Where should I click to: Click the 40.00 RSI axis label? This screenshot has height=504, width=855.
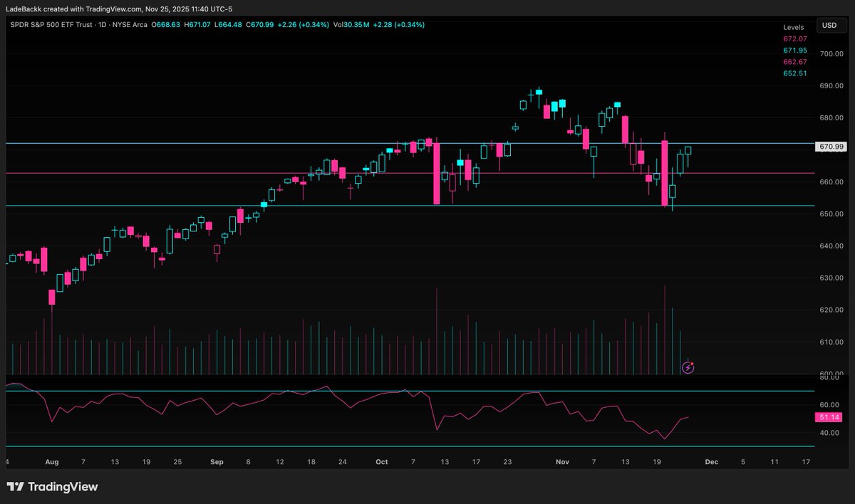[x=829, y=433]
